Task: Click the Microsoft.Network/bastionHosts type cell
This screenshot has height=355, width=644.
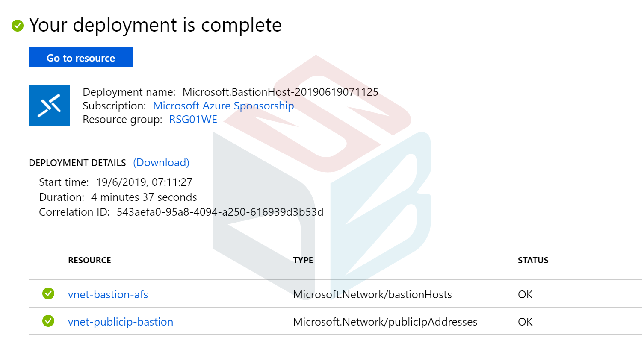Action: [x=372, y=294]
